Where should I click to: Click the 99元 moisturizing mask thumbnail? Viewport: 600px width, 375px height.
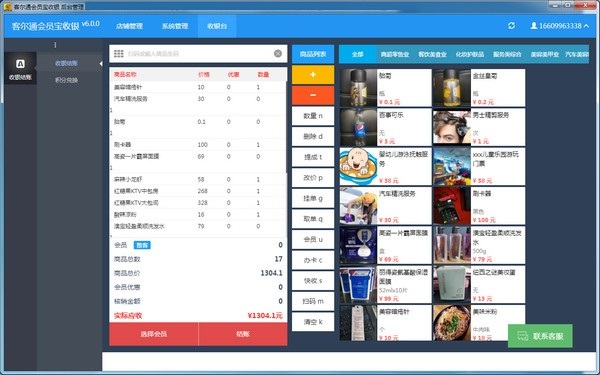point(359,284)
